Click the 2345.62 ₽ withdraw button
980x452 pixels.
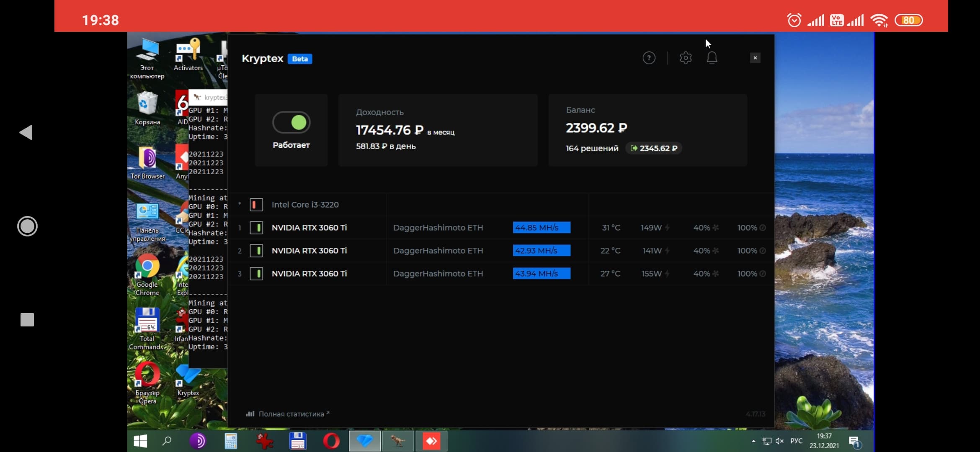coord(654,148)
